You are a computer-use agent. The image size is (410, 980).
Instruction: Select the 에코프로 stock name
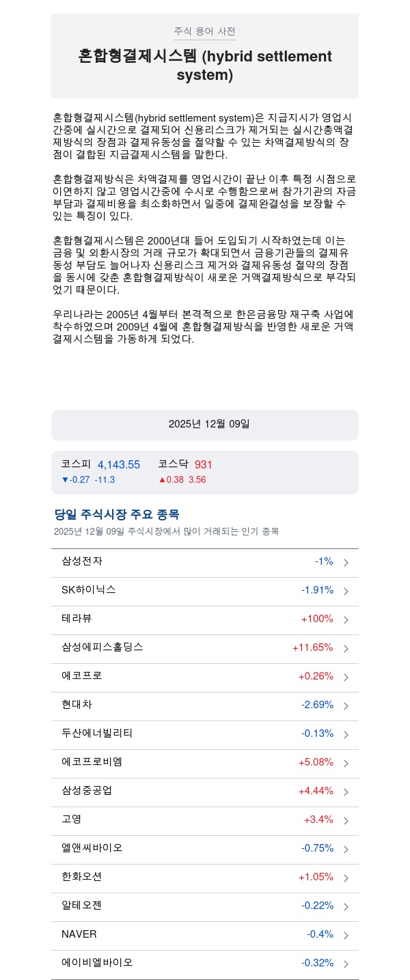tap(82, 676)
